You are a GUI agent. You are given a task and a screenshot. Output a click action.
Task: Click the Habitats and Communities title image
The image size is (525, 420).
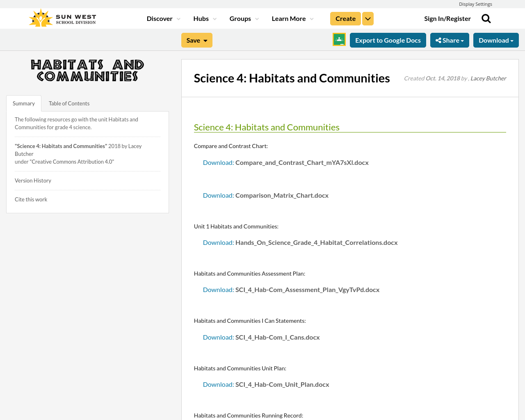point(87,70)
